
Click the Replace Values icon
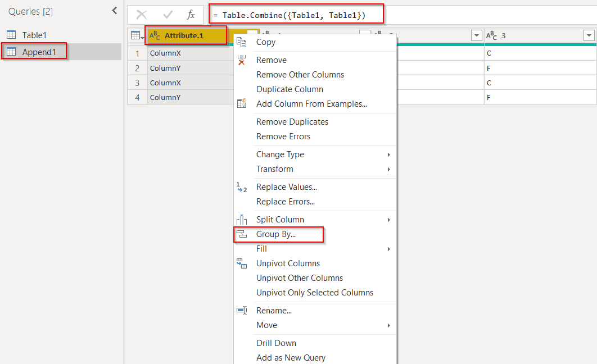[x=242, y=187]
